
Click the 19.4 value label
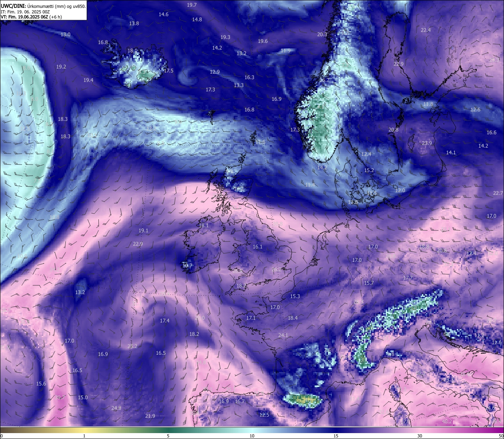(x=88, y=80)
